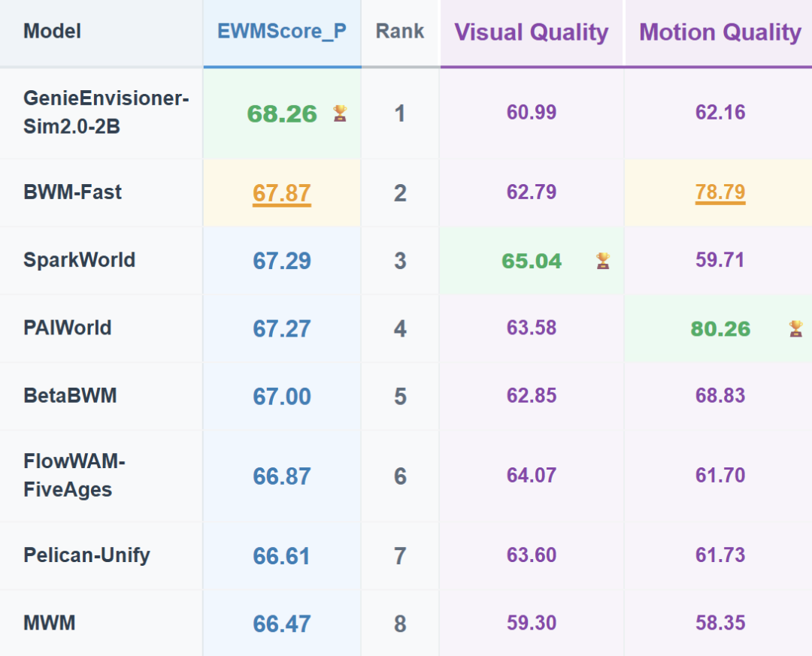This screenshot has height=656, width=812.
Task: Open the underlined 67.87 score link
Action: coord(282,194)
